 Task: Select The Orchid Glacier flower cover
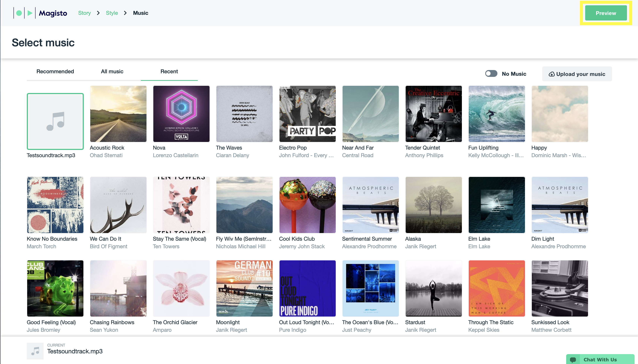(181, 288)
